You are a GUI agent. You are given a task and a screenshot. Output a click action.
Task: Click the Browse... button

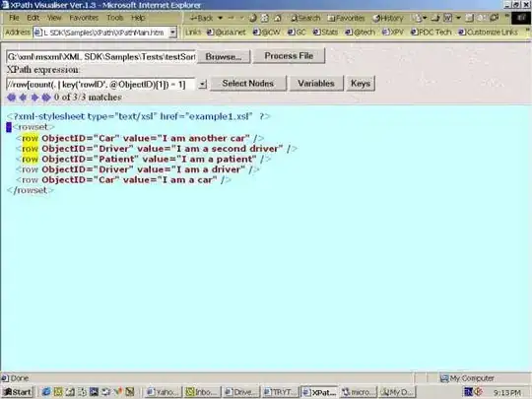click(x=224, y=57)
